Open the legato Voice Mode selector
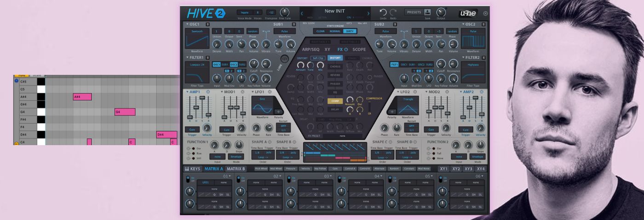 coord(244,12)
